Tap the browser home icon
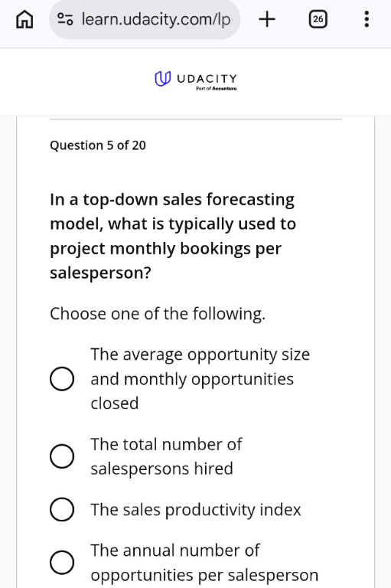Viewport: 391px width, 588px height. point(24,19)
